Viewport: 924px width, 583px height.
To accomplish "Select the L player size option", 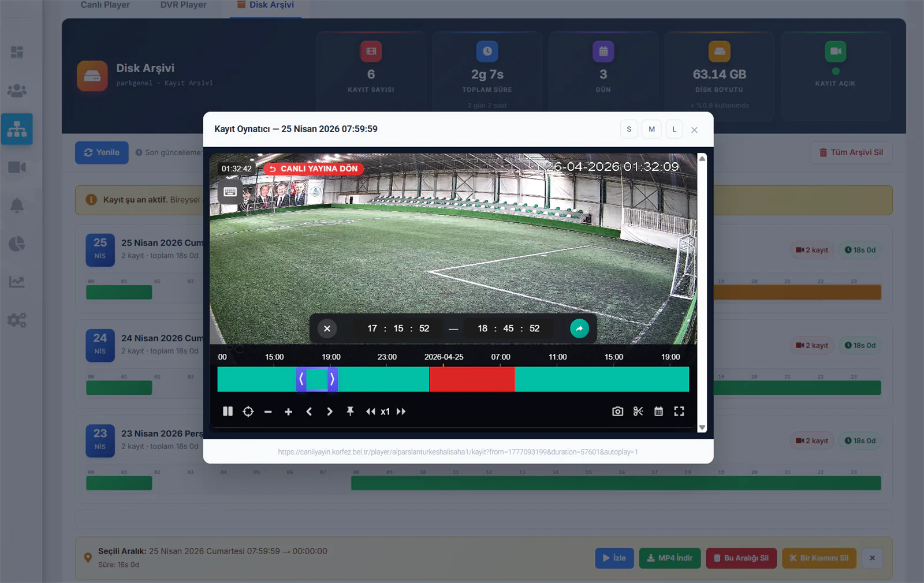I will [x=674, y=129].
